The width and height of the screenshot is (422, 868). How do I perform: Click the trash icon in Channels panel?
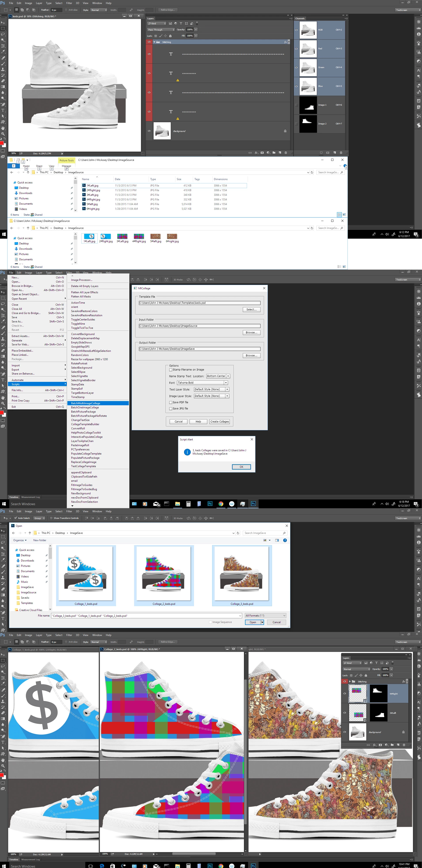(341, 153)
